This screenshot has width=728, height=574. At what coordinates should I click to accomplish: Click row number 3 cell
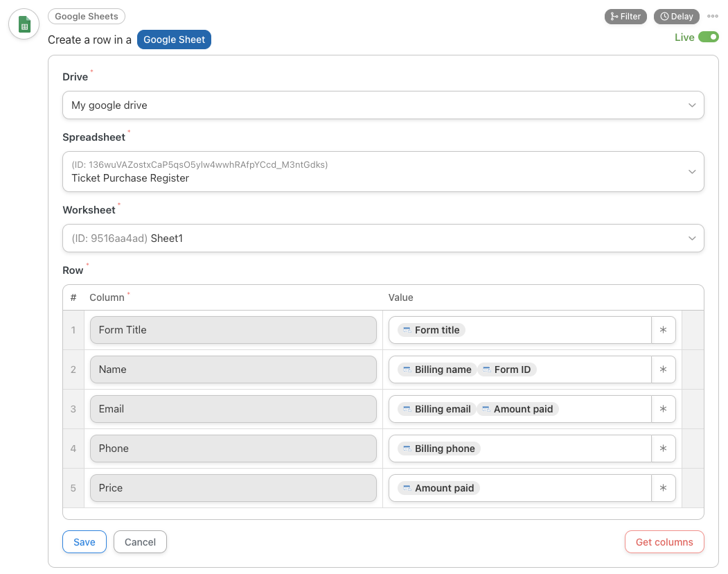click(73, 409)
